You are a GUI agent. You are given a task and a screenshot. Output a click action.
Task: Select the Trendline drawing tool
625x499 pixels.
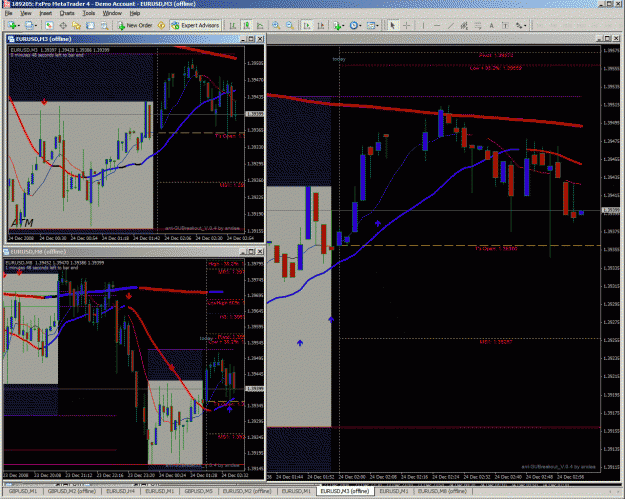point(450,26)
